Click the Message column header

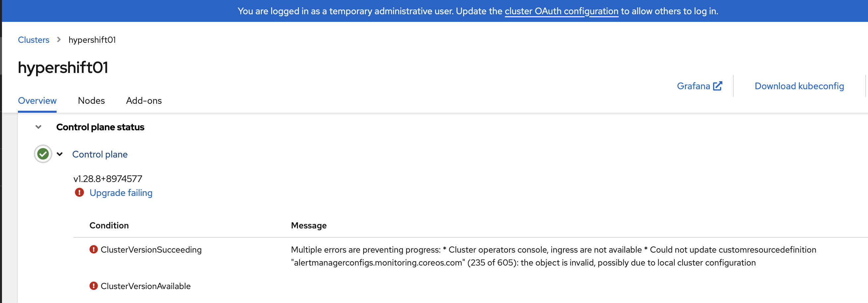(309, 225)
